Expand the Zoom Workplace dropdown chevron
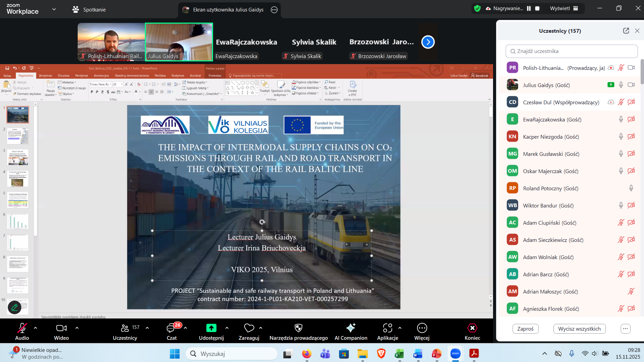The width and height of the screenshot is (644, 362). tap(54, 9)
